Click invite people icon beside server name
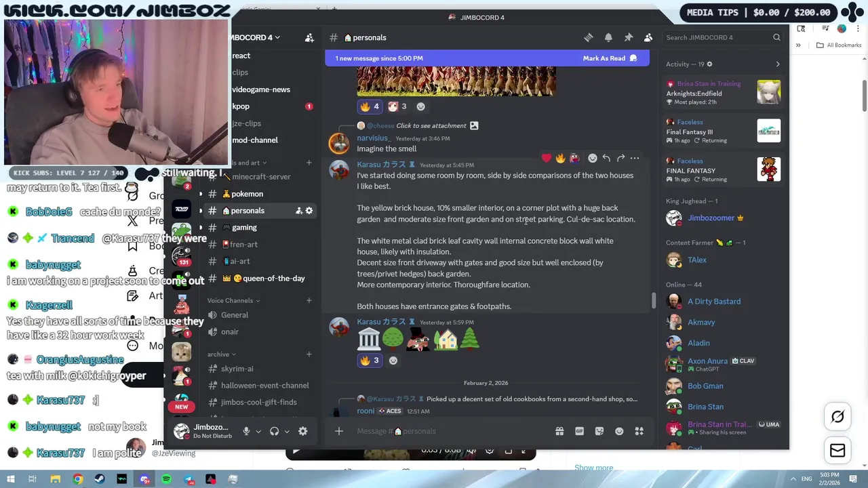The width and height of the screenshot is (868, 488). 309,37
